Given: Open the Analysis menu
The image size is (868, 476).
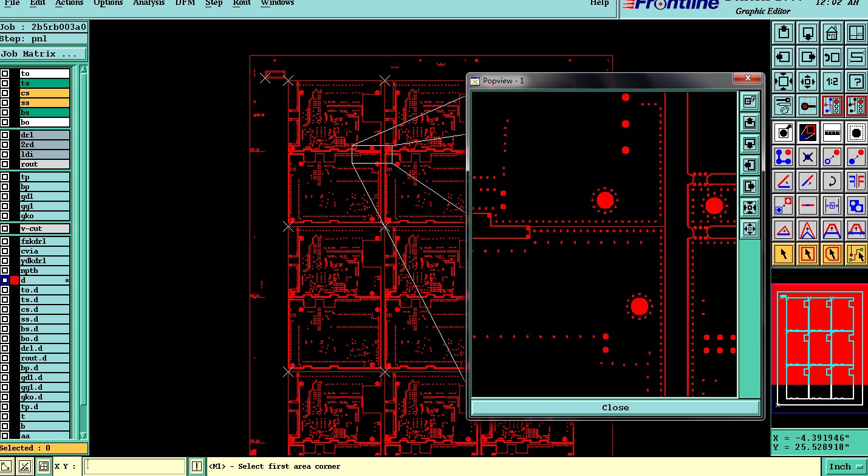Looking at the screenshot, I should click(148, 3).
